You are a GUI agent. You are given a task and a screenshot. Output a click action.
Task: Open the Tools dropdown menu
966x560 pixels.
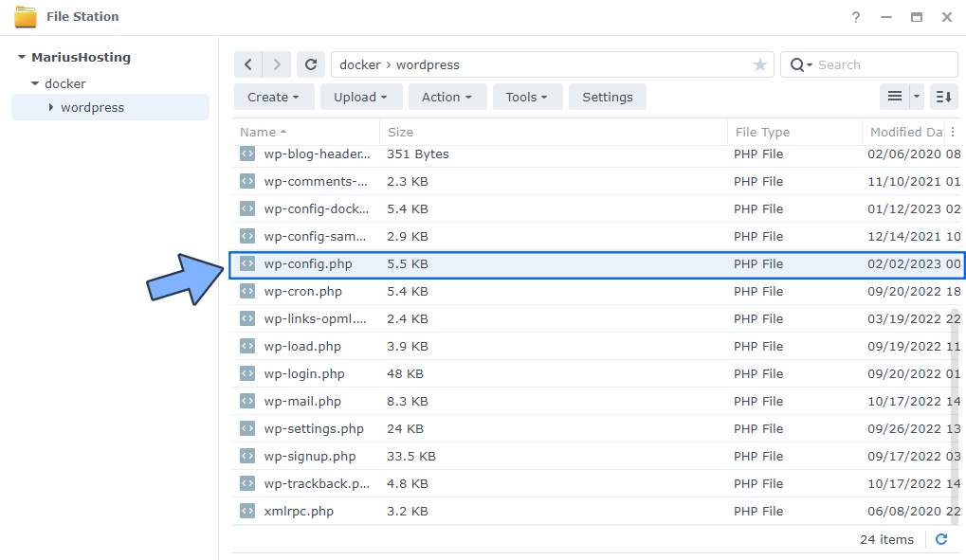coord(527,97)
